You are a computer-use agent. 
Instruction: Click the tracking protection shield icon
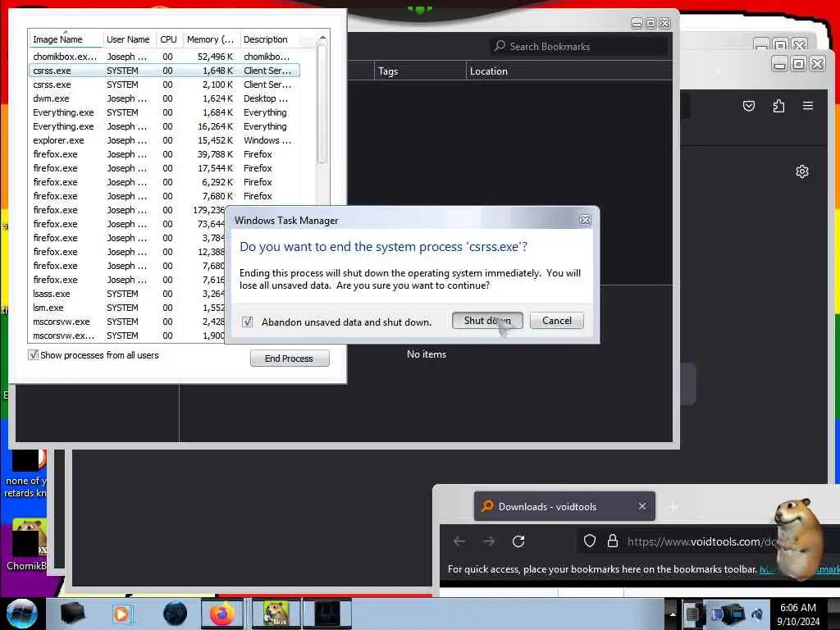pos(589,541)
